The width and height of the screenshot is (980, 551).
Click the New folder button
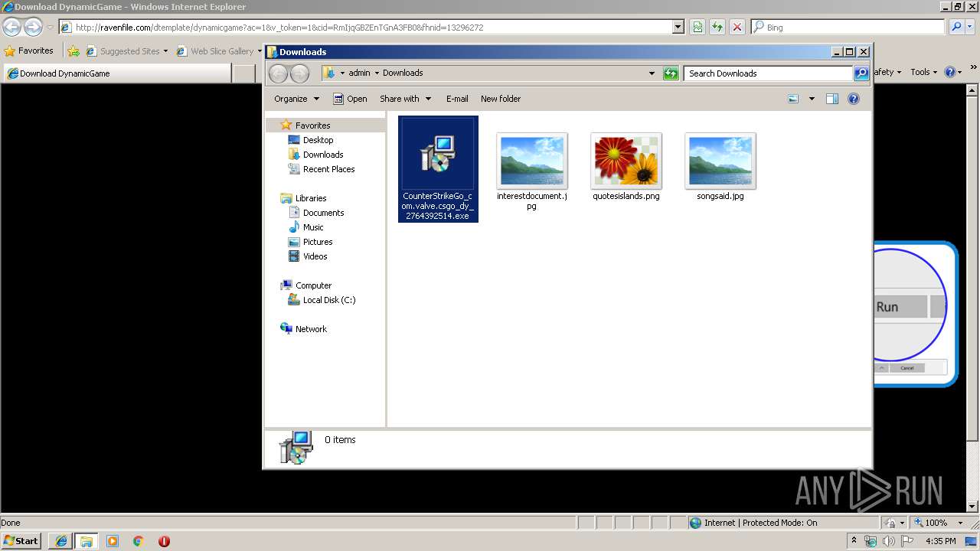[501, 99]
